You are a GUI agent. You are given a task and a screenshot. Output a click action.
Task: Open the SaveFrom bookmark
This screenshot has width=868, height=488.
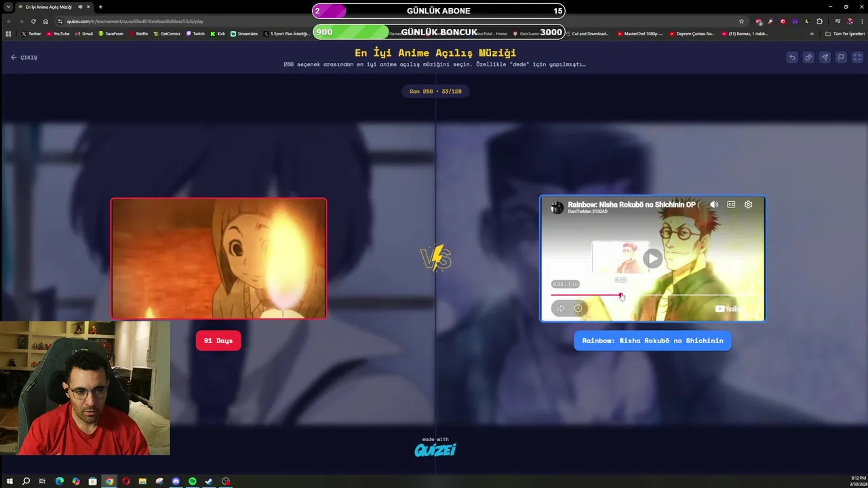[111, 34]
